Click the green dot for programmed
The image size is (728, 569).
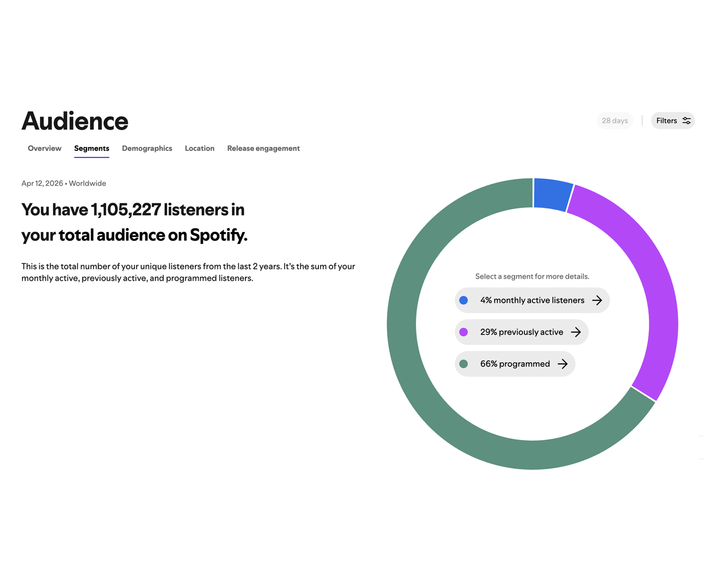point(464,364)
